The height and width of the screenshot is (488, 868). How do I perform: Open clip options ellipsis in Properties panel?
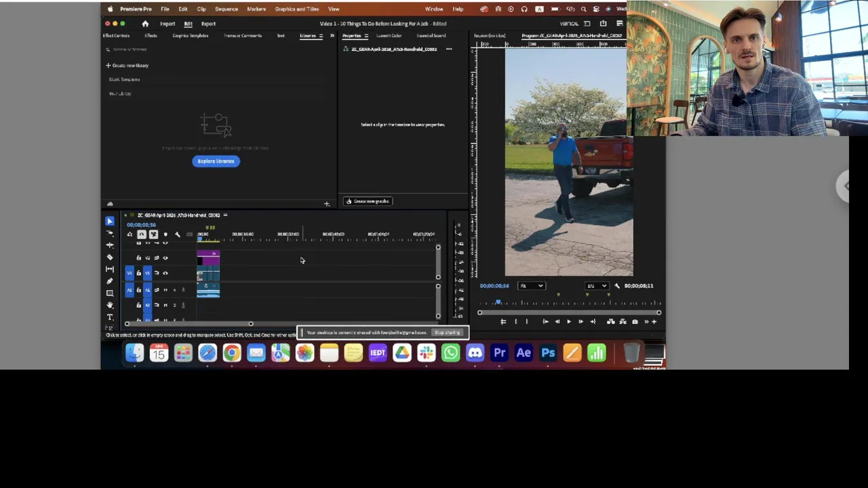click(448, 49)
